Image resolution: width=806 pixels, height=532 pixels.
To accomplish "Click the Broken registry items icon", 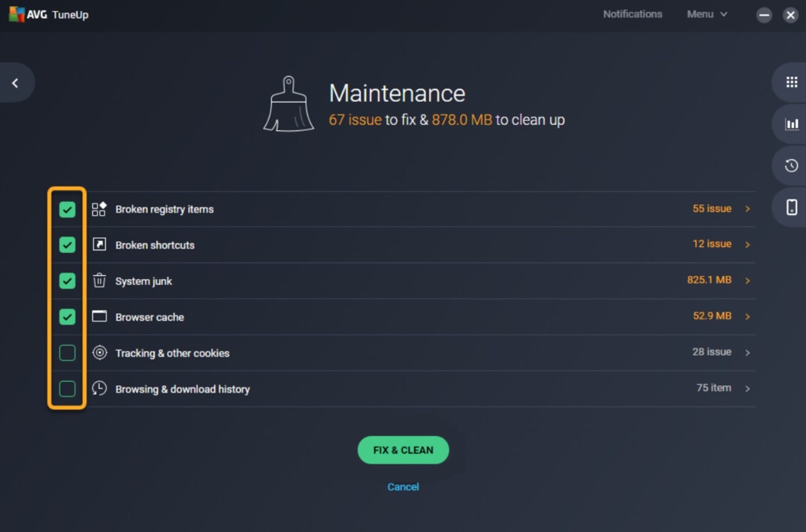I will (99, 209).
